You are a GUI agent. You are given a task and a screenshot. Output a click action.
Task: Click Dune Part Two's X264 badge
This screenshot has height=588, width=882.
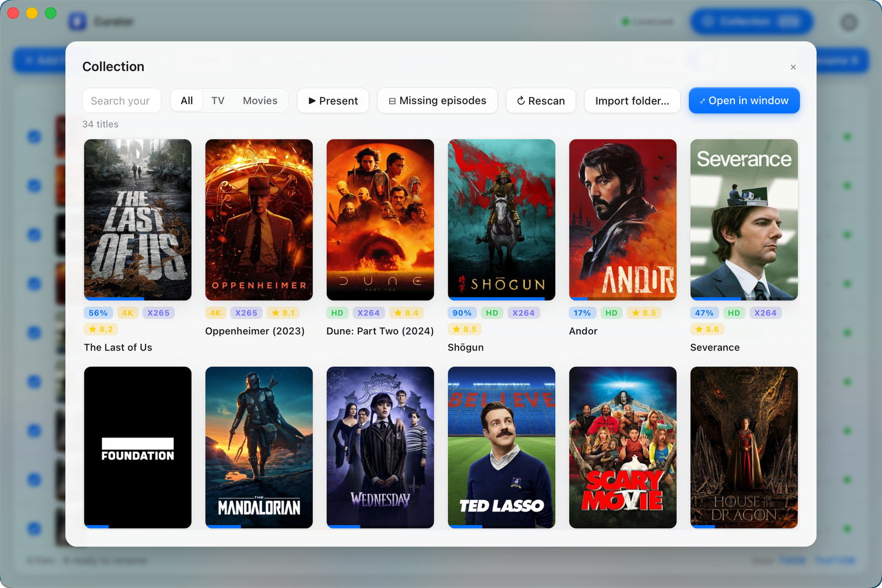click(x=369, y=313)
